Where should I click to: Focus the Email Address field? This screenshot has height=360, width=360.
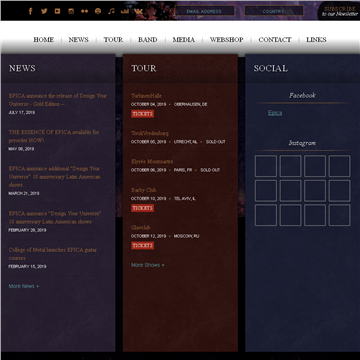pyautogui.click(x=204, y=11)
